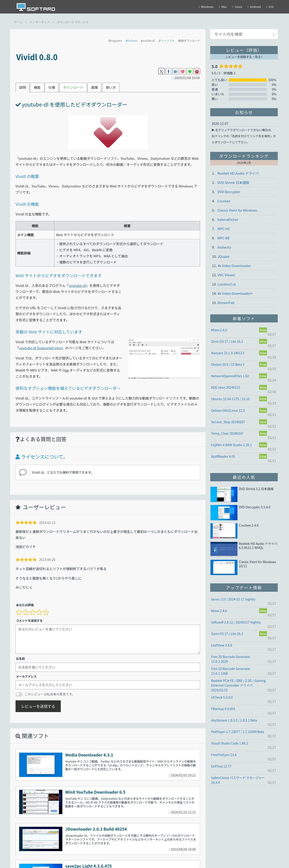Viewport: 289px width, 868px height.
Task: Click 'レビューを投稿する・見る' link
Action: click(244, 57)
